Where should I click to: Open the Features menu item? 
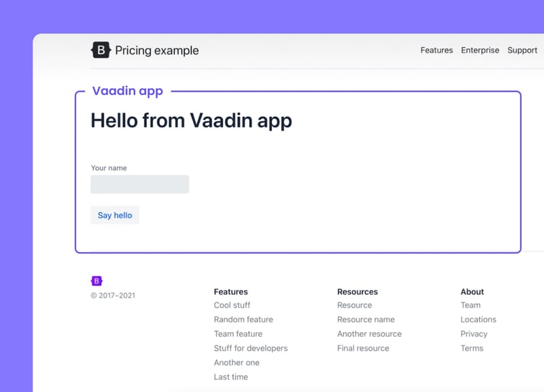pyautogui.click(x=436, y=50)
